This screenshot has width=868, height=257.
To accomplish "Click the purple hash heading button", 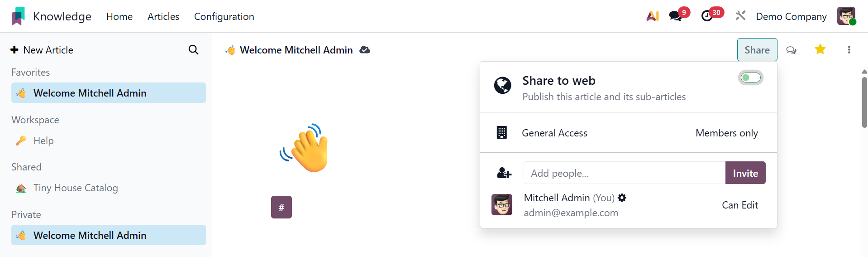I will pyautogui.click(x=281, y=207).
